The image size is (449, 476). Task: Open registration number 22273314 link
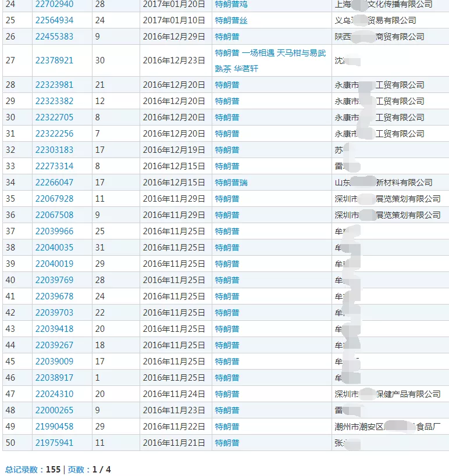54,166
